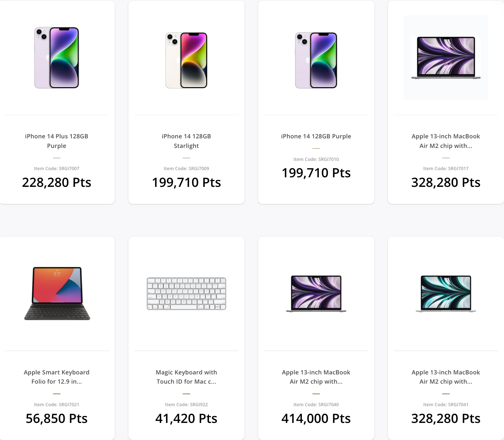The height and width of the screenshot is (440, 504).
Task: Click the MacBook Air image for item SRGI7017
Action: point(446,58)
